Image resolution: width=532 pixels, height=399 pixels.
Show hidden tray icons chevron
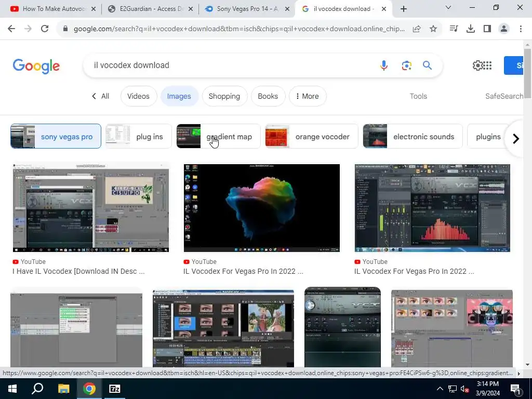coord(440,389)
